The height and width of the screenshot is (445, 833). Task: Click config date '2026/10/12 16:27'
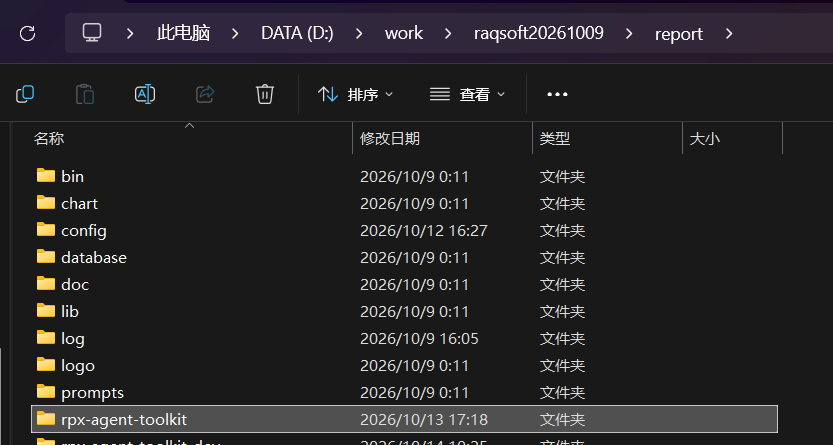pyautogui.click(x=424, y=230)
